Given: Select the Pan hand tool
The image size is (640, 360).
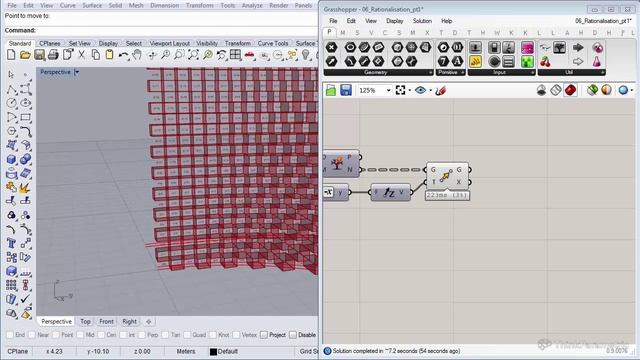Looking at the screenshot, I should [137, 55].
